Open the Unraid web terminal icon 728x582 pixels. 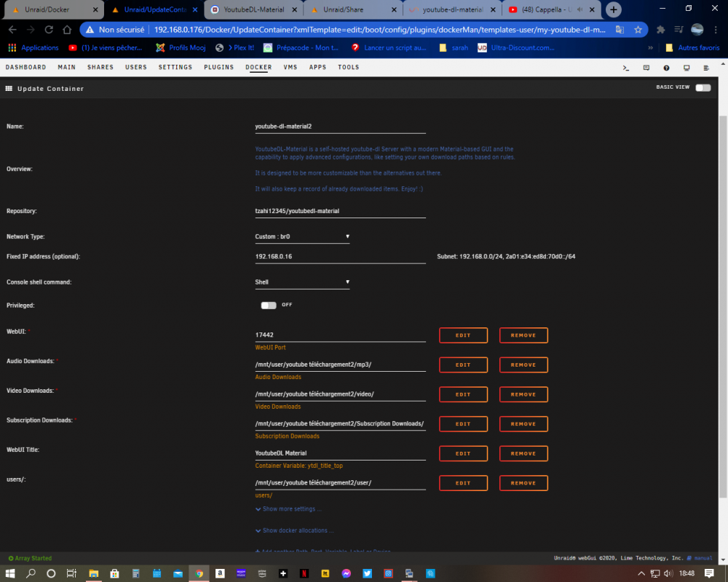pyautogui.click(x=626, y=68)
